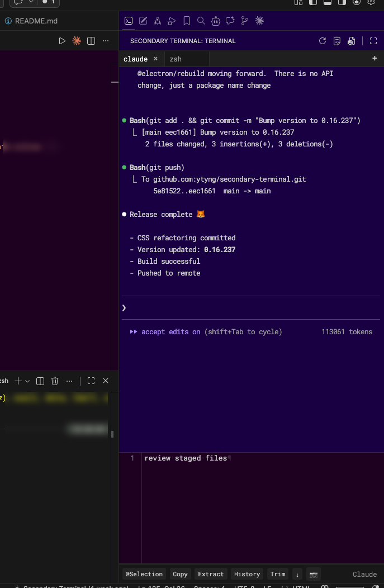Expand the bottom terminal panel ellipsis menu
The width and height of the screenshot is (384, 588).
(x=69, y=381)
